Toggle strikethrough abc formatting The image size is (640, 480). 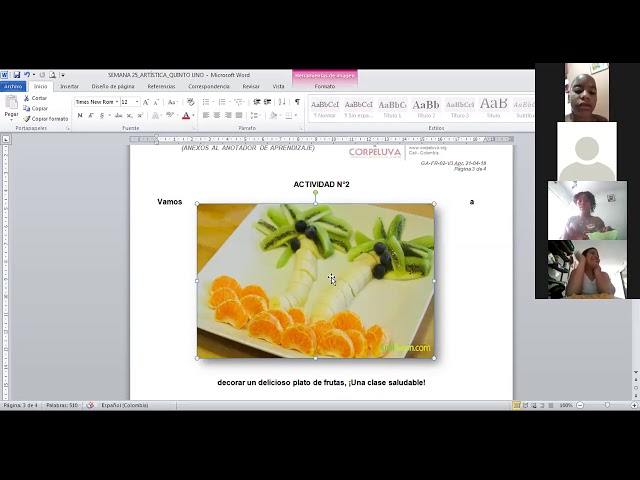tap(118, 116)
